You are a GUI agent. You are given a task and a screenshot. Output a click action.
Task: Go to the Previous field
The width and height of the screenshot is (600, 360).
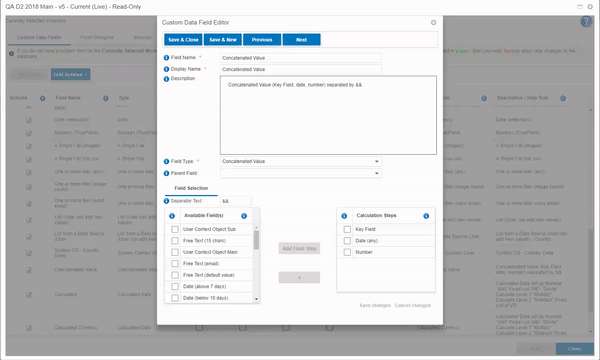[x=262, y=40]
